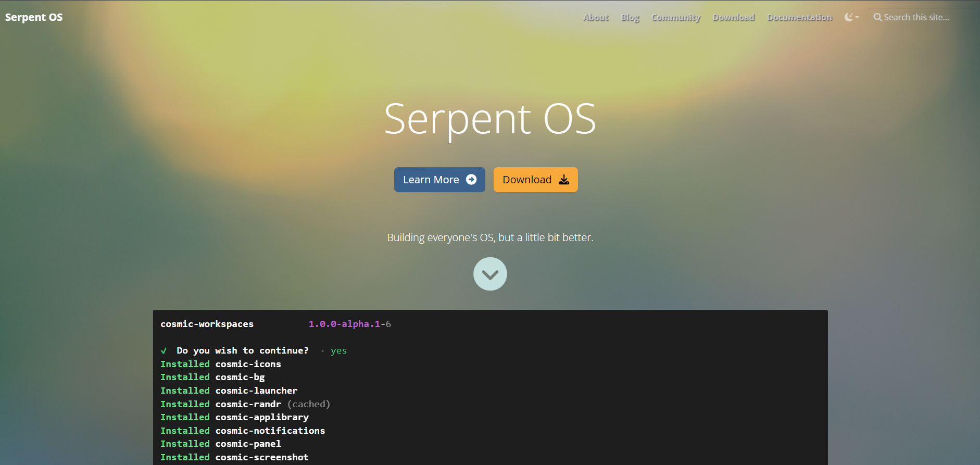
Task: Click the 'Installed cosmic-applibrary' line
Action: point(234,417)
